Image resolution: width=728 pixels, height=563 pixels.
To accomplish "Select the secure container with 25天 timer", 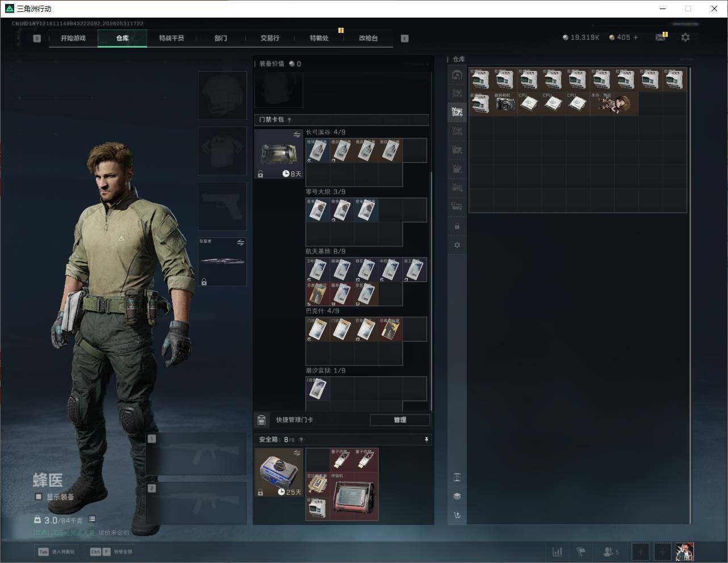I will (x=279, y=472).
